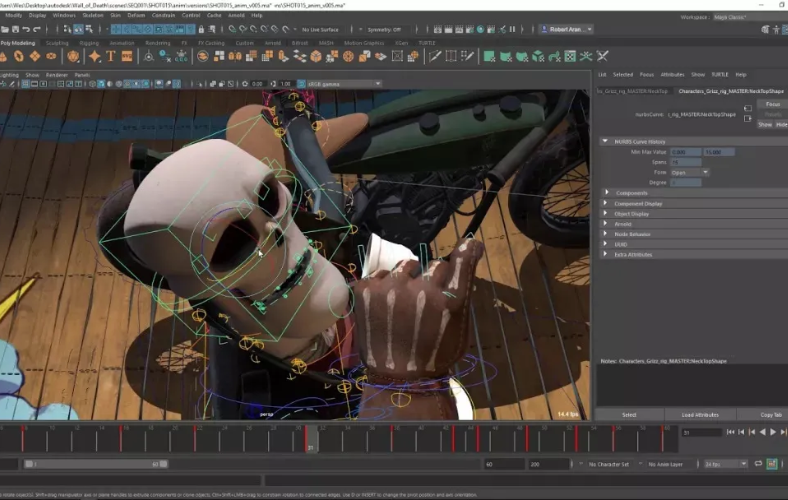Screen dimensions: 788x500
Task: Click the Spans input field
Action: point(686,162)
